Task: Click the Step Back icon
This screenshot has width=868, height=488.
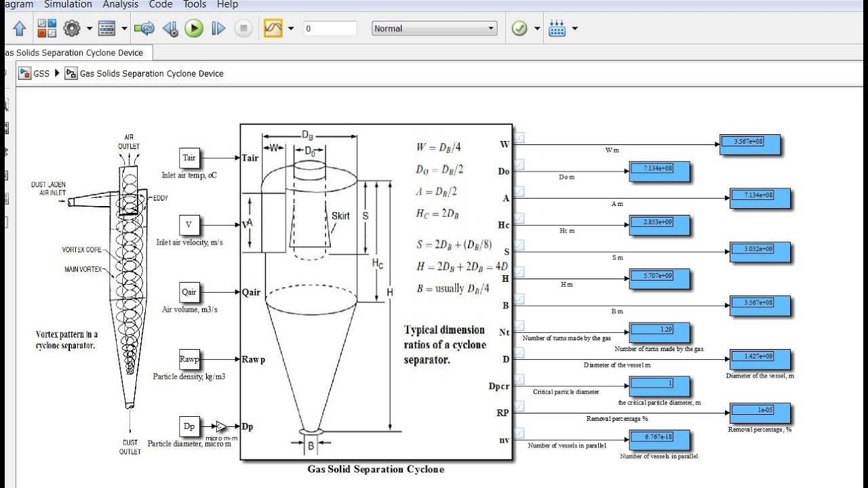Action: tap(170, 28)
